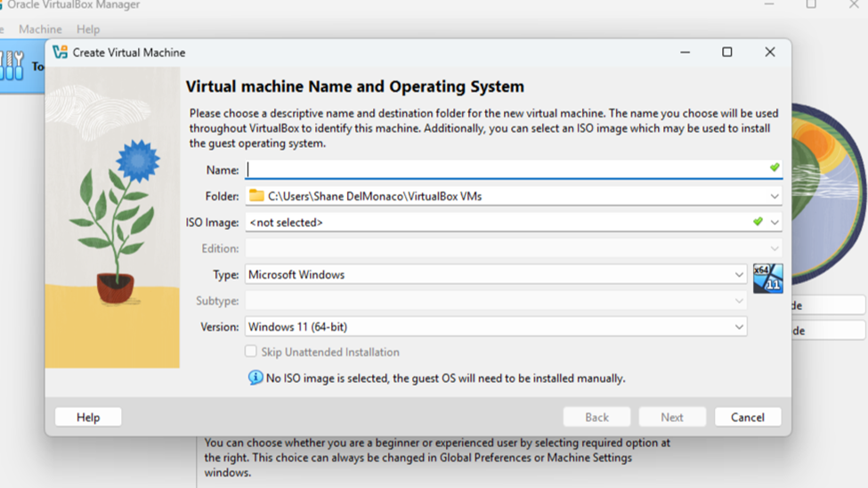Screen dimensions: 868x488
Task: Maximize the Create Virtual Machine dialog
Action: 726,53
